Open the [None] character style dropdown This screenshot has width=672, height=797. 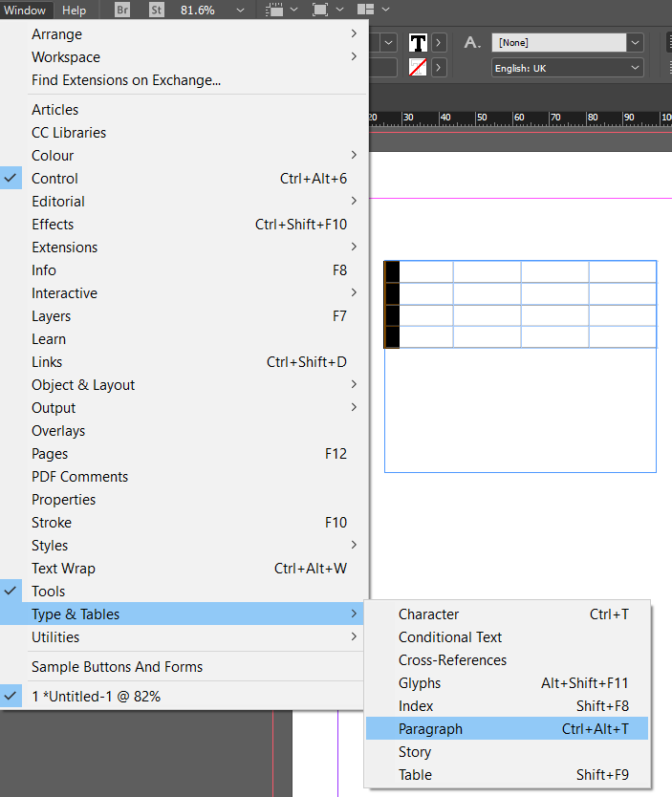pos(567,42)
